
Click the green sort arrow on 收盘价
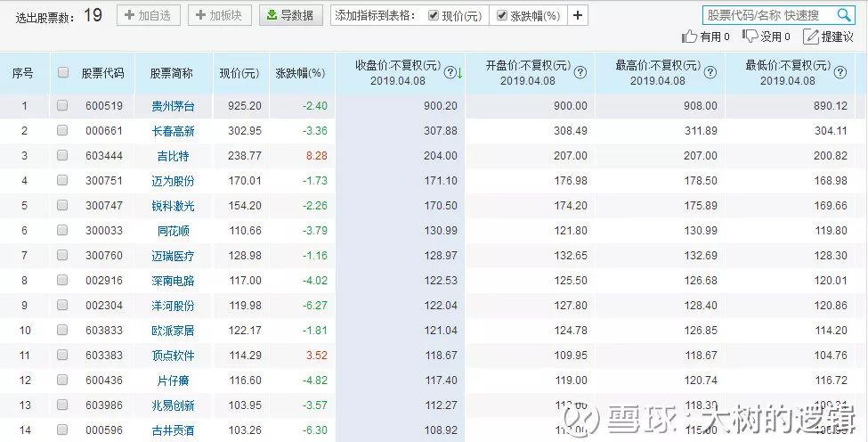(x=460, y=72)
